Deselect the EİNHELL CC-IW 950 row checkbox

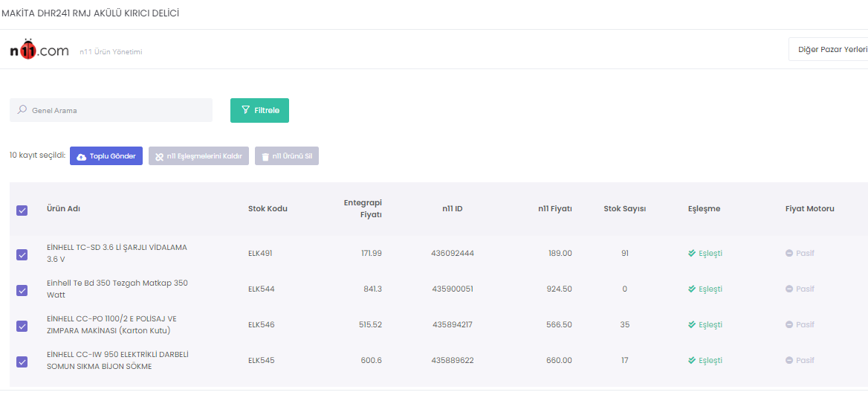(x=22, y=362)
